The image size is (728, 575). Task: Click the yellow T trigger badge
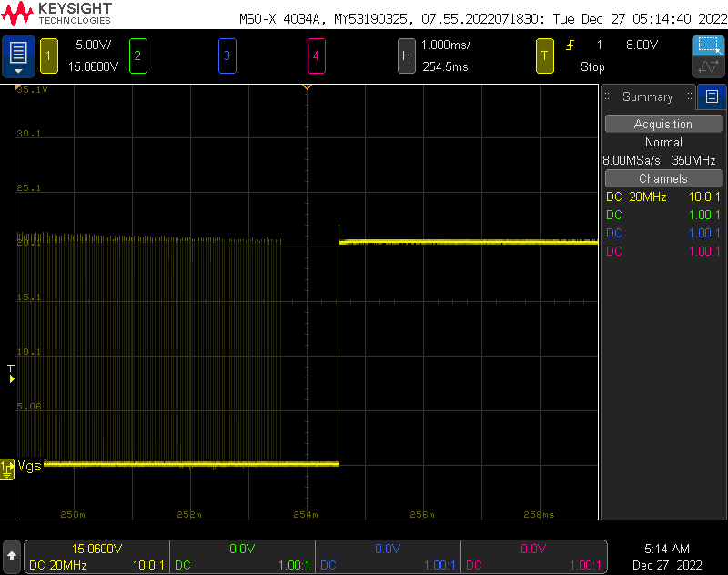pos(545,55)
